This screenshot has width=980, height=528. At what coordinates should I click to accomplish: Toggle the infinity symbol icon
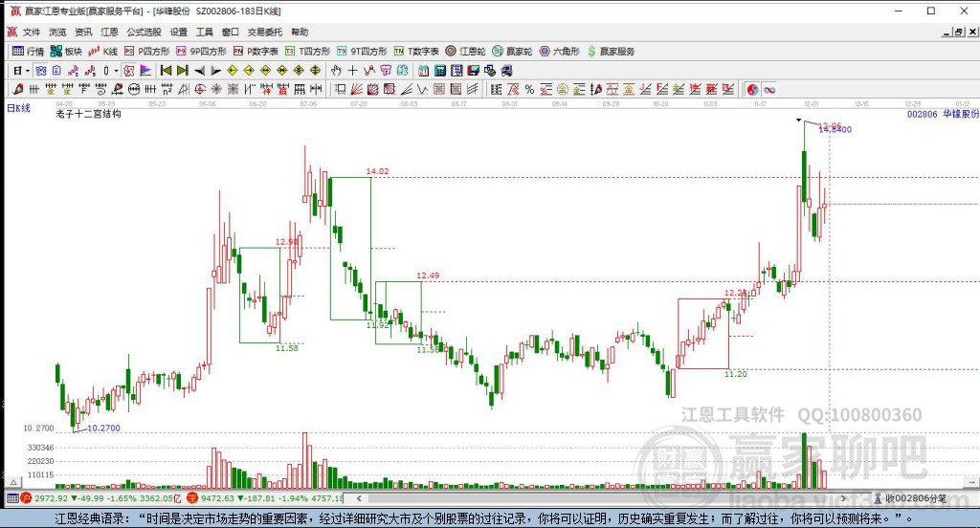click(x=769, y=90)
